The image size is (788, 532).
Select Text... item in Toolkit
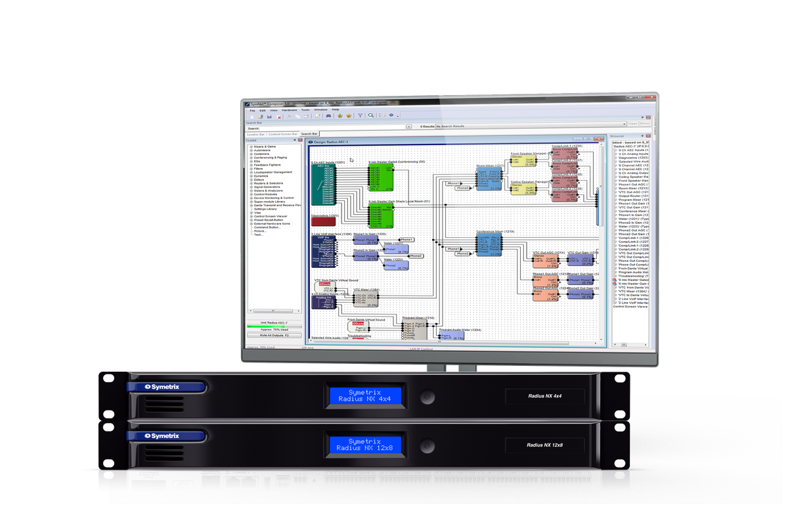259,234
